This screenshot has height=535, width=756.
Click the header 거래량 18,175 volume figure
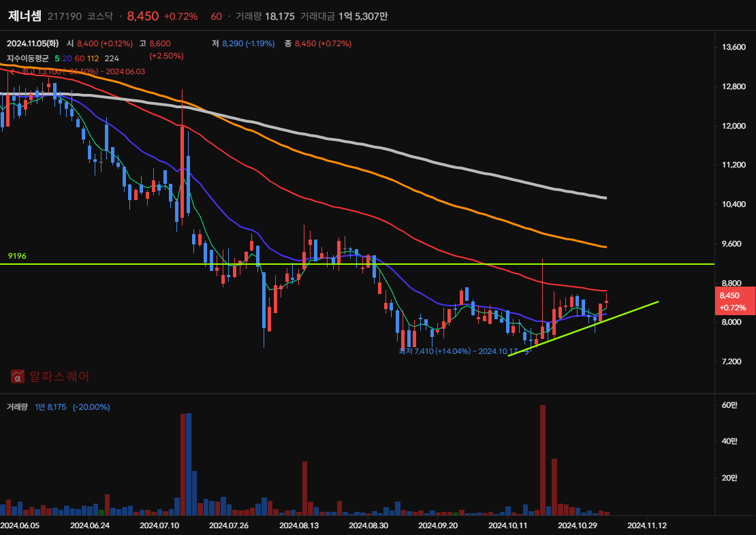point(265,16)
